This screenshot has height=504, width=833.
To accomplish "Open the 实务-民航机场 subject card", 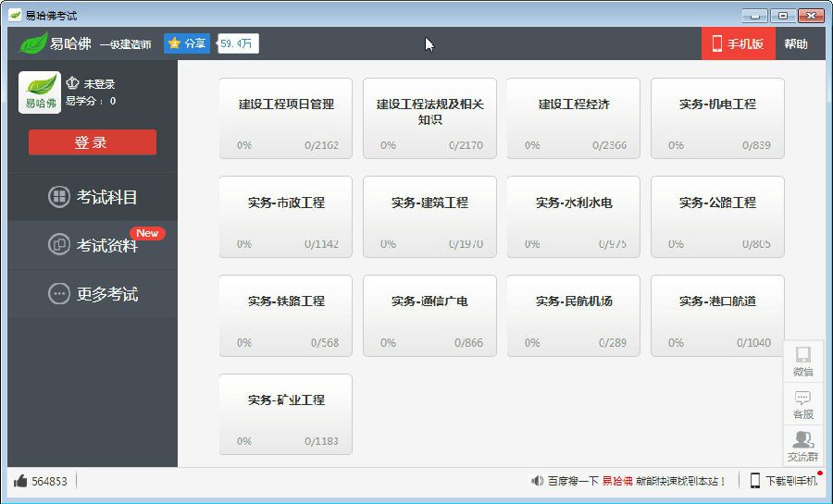I will coord(574,315).
